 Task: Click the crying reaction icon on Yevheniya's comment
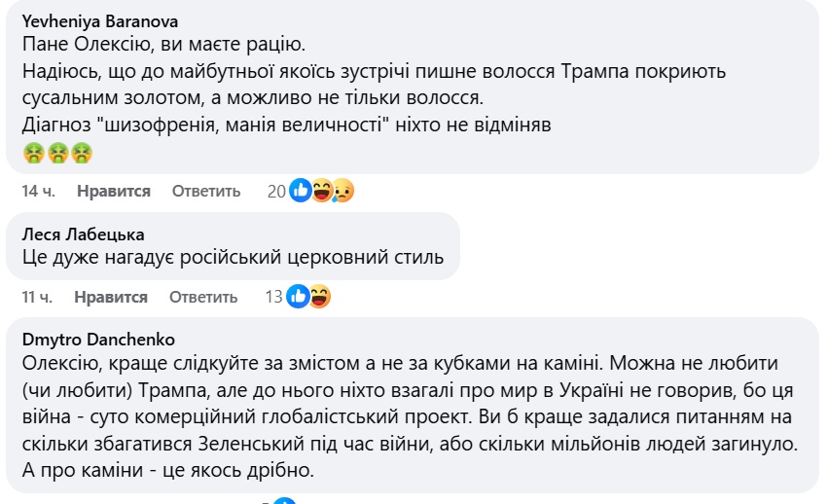click(342, 192)
